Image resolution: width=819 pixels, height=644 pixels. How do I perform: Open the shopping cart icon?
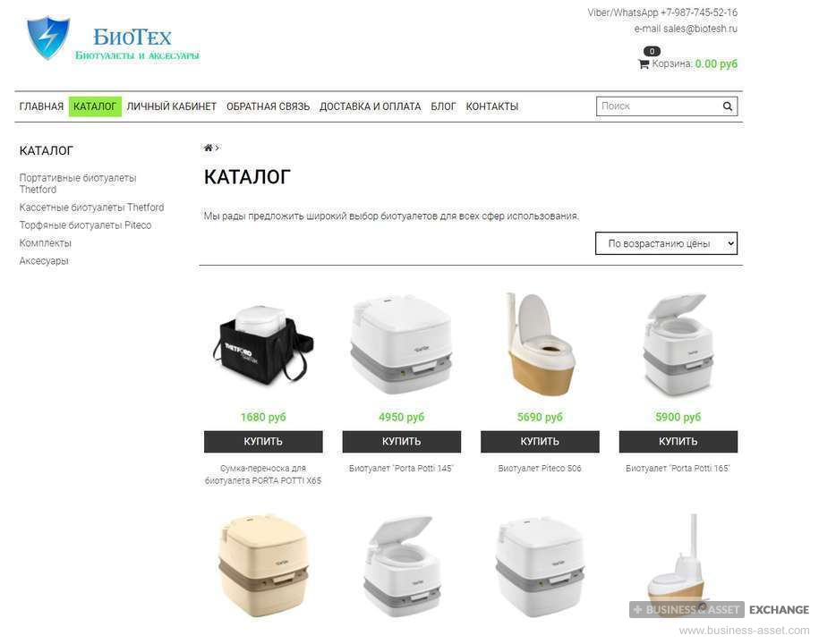coord(644,64)
